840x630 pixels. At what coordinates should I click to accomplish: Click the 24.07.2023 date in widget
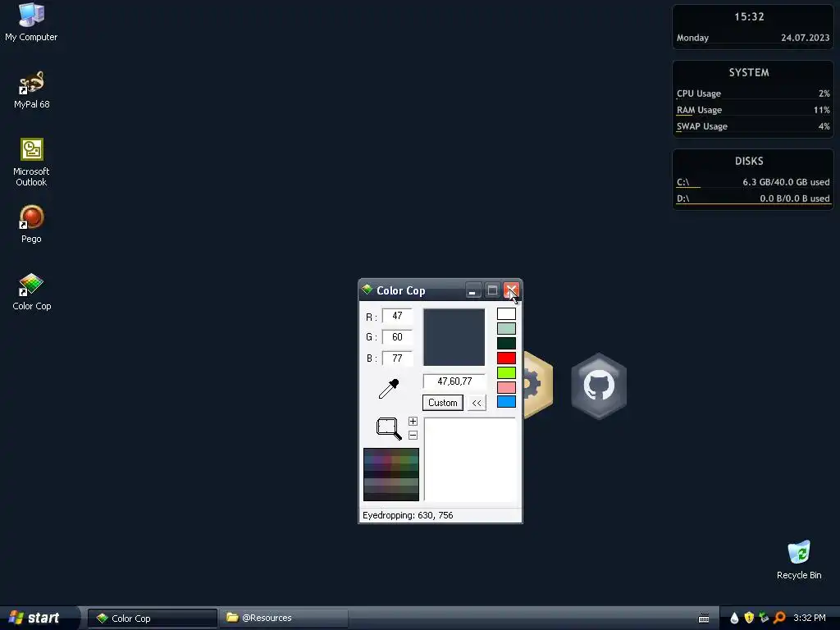pyautogui.click(x=805, y=38)
